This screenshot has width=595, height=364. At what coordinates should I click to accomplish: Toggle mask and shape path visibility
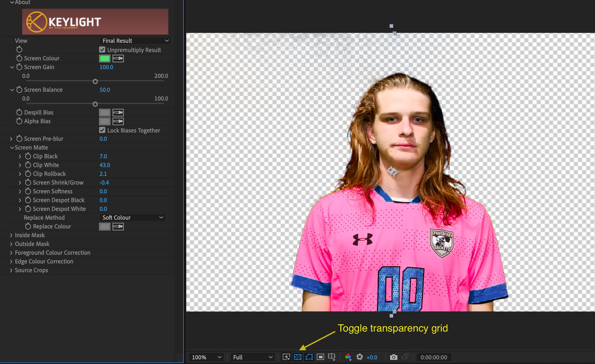(309, 357)
